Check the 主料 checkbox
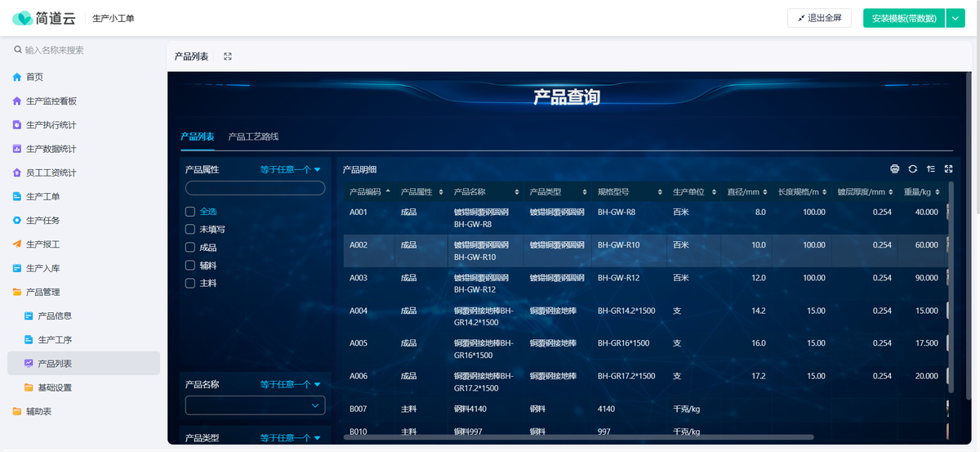Image resolution: width=980 pixels, height=452 pixels. point(190,284)
